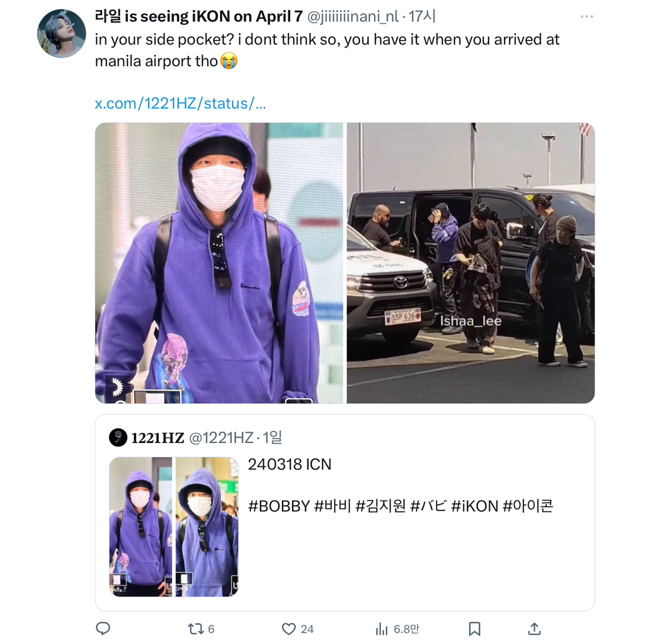Open the purple hoodie close-up photo
649x644 pixels.
(219, 263)
